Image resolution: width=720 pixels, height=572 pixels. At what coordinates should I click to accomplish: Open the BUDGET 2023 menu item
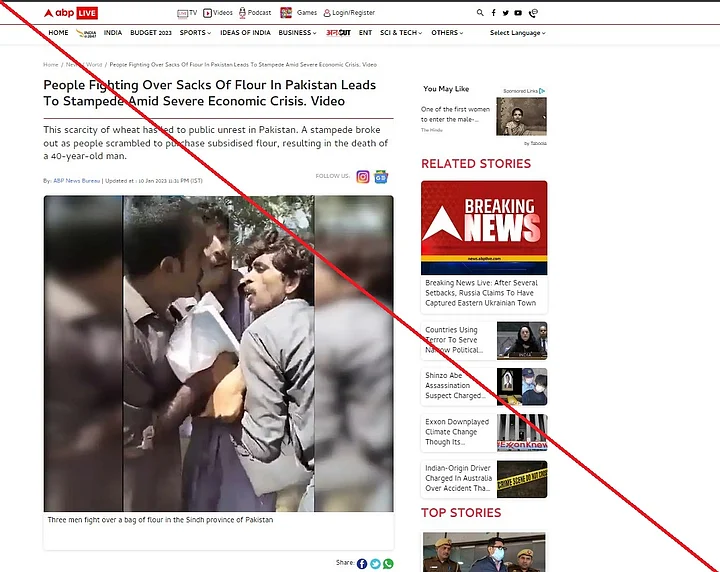pyautogui.click(x=151, y=33)
